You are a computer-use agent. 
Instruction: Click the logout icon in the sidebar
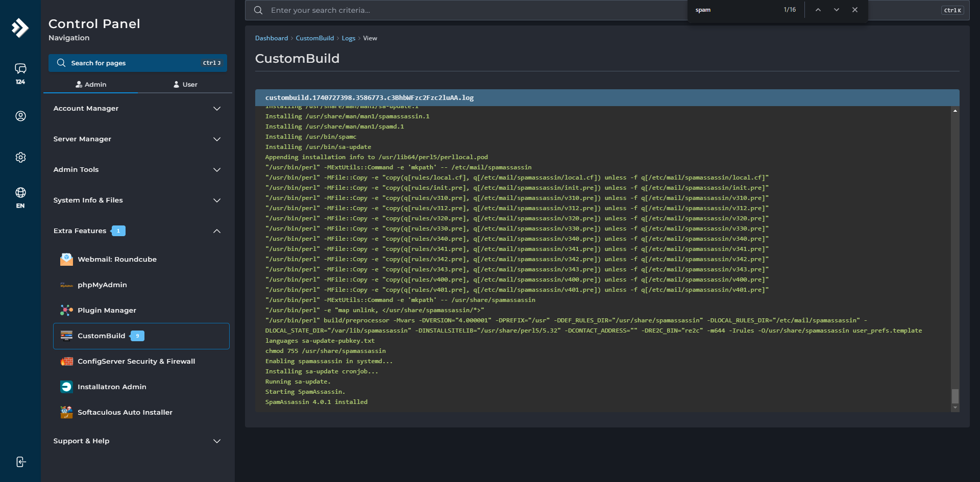point(20,462)
